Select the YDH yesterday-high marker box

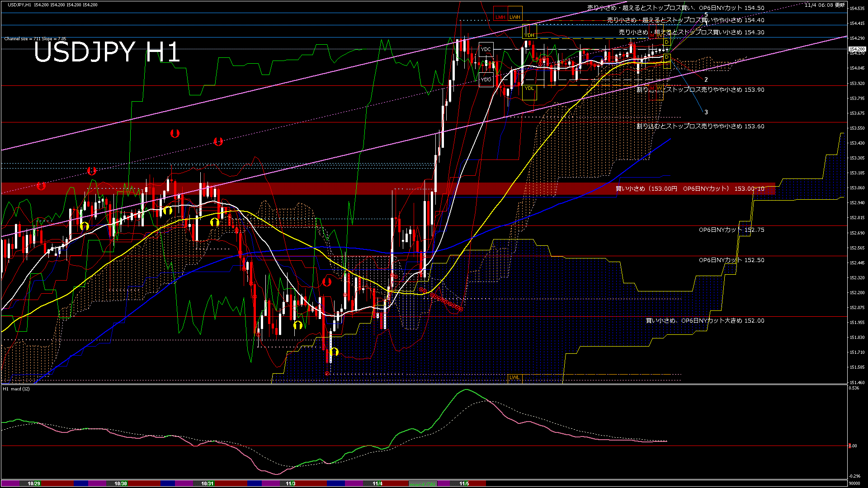(x=529, y=35)
